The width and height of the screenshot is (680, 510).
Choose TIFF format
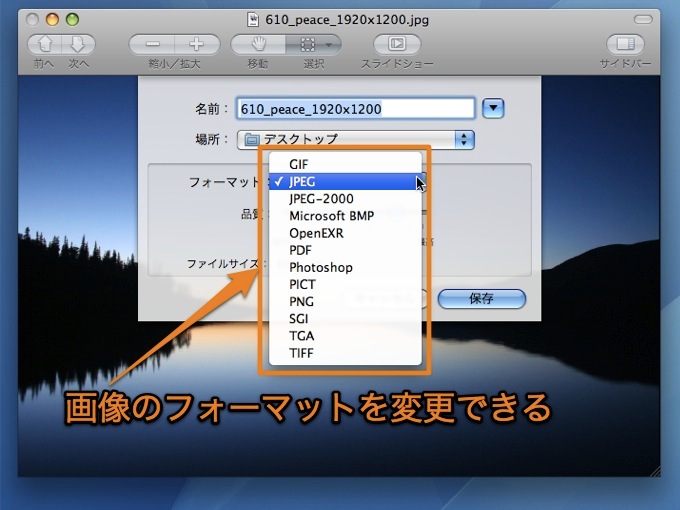pos(345,353)
